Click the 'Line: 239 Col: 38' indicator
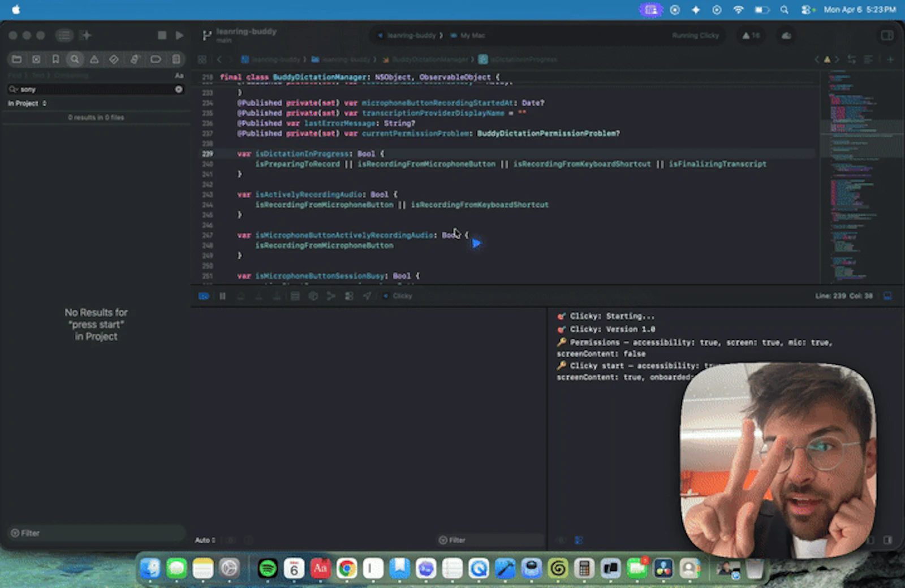 843,296
